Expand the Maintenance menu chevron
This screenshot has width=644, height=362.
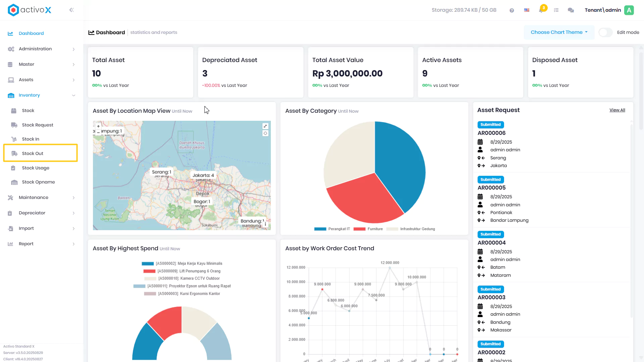pos(73,198)
